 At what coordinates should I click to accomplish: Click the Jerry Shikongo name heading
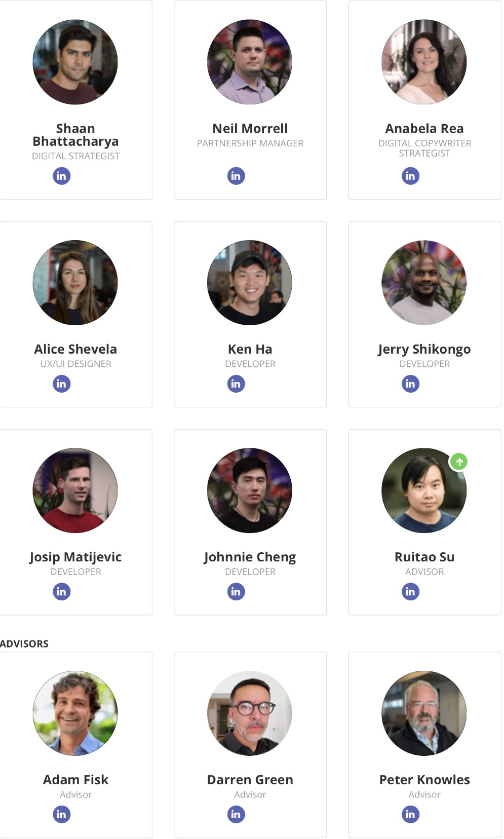click(x=424, y=350)
